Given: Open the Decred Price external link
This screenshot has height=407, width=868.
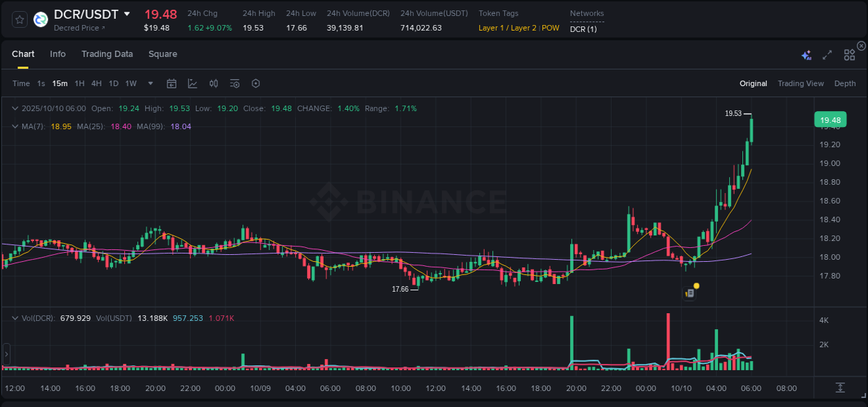Looking at the screenshot, I should coord(79,27).
